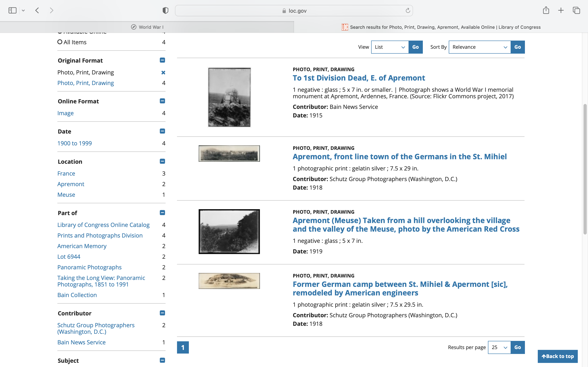The image size is (588, 367).
Task: Open the Share icon in the toolbar
Action: point(546,10)
